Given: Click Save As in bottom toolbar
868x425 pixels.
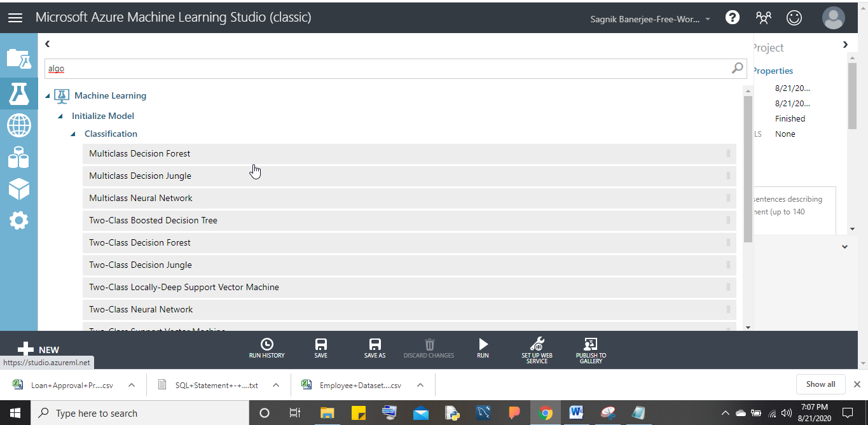Looking at the screenshot, I should (375, 348).
